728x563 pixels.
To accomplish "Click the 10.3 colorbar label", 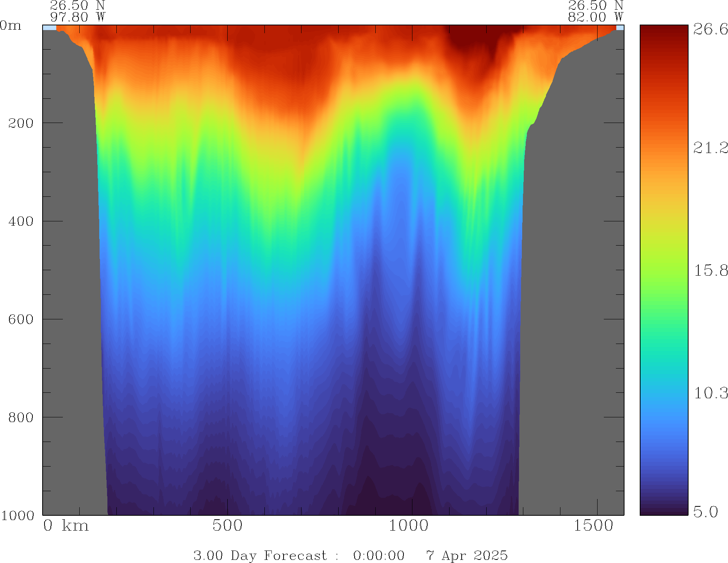I will pos(710,393).
